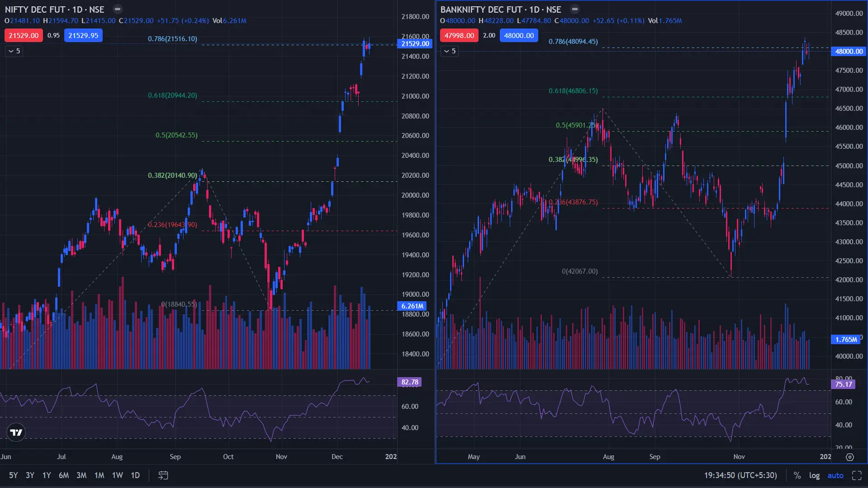
Task: Click the Dec label on NIFTY time axis
Action: pos(337,457)
